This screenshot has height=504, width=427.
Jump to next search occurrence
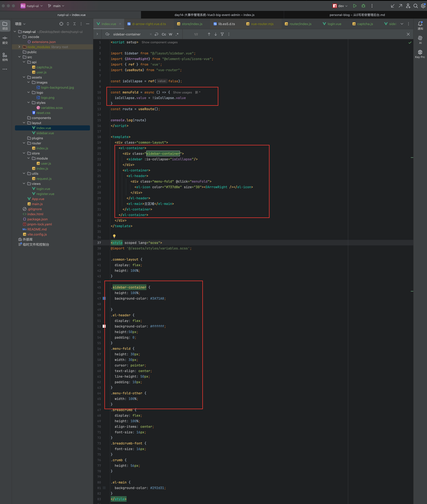point(215,34)
